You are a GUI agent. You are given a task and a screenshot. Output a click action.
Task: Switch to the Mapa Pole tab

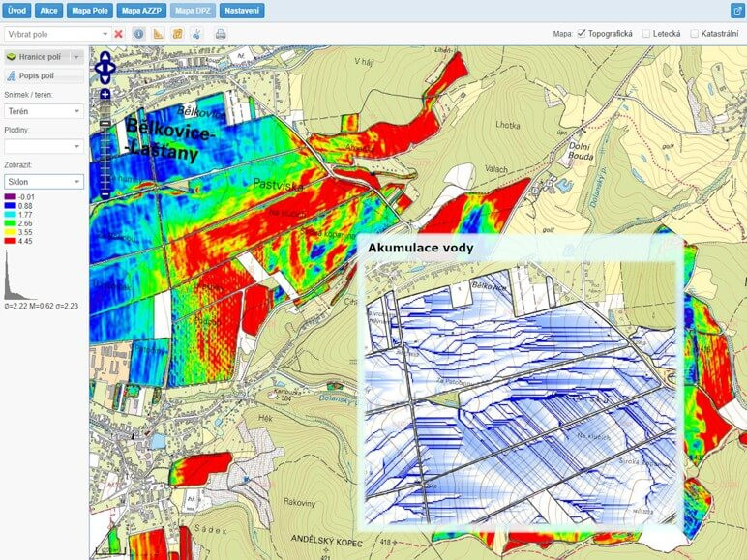pyautogui.click(x=89, y=11)
